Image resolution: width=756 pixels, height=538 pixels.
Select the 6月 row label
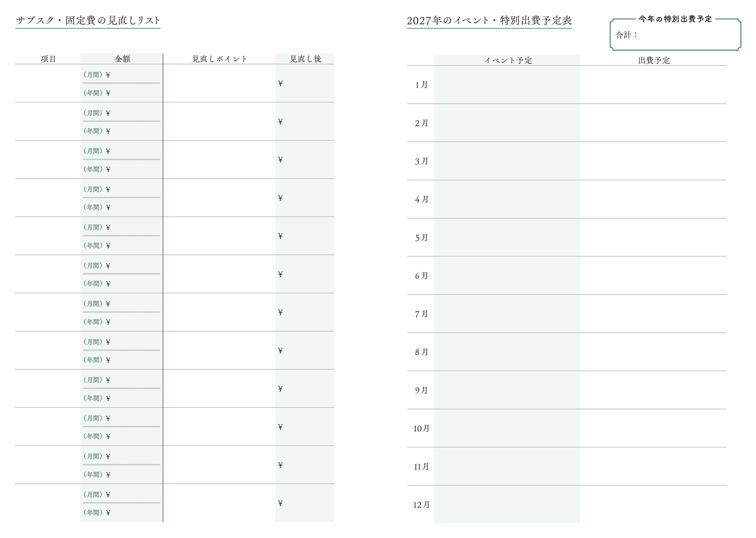pyautogui.click(x=421, y=276)
